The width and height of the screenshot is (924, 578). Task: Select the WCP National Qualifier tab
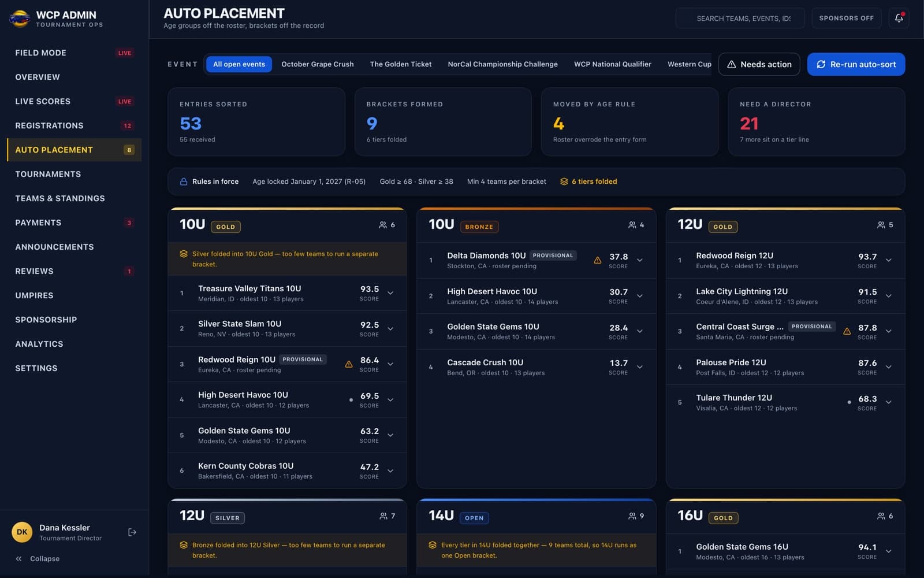[x=613, y=64]
